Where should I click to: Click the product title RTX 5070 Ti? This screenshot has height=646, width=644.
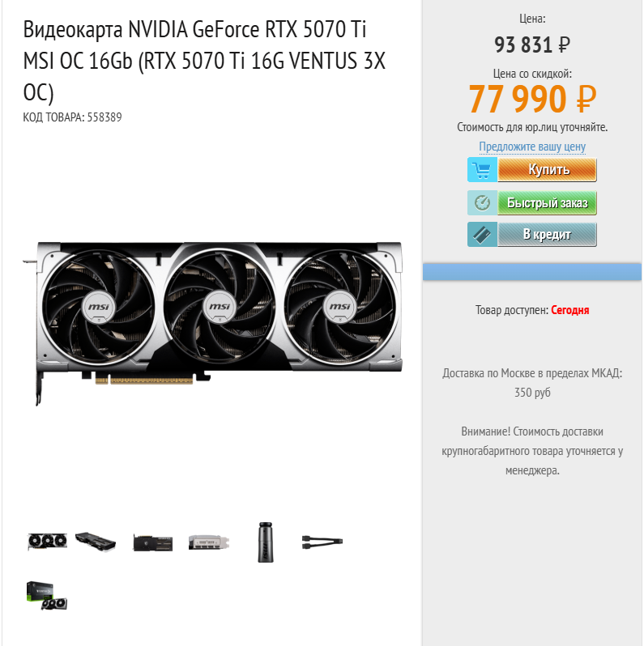coord(204,61)
